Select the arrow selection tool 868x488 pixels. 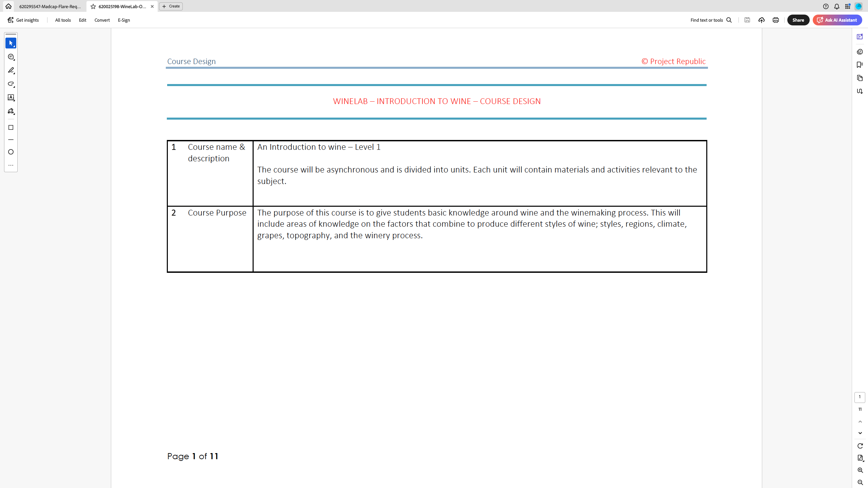(x=11, y=43)
